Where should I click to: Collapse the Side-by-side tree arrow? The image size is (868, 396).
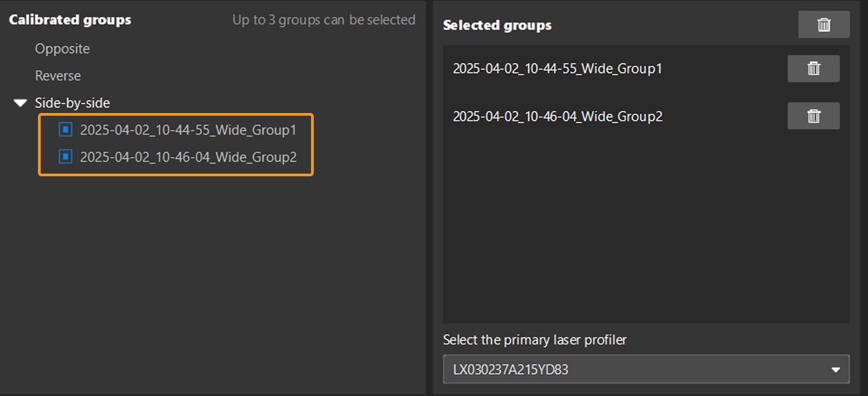(x=20, y=103)
